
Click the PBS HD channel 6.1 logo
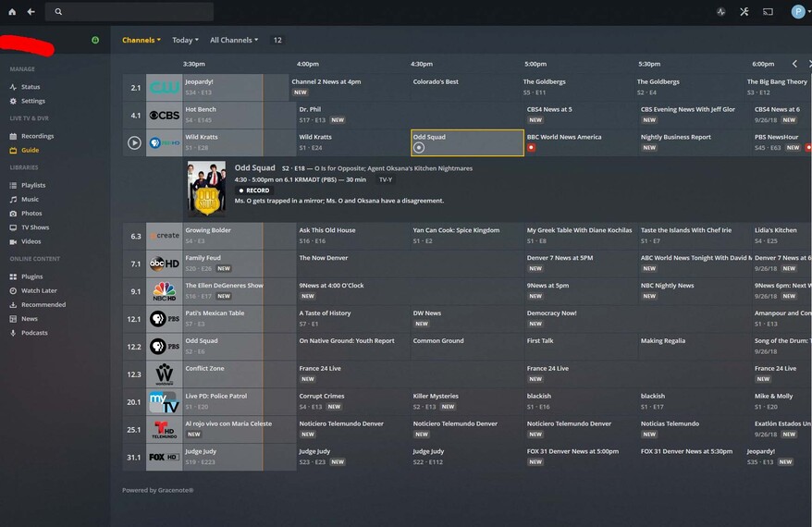[165, 143]
